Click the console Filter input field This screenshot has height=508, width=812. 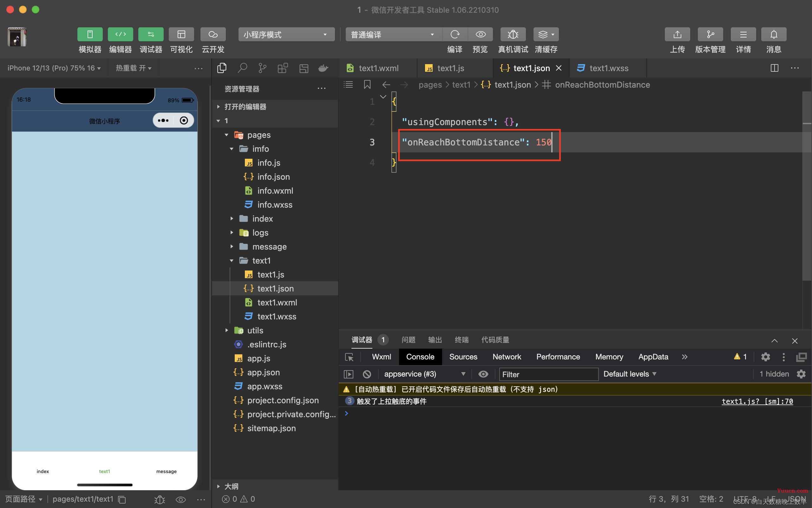click(x=549, y=374)
